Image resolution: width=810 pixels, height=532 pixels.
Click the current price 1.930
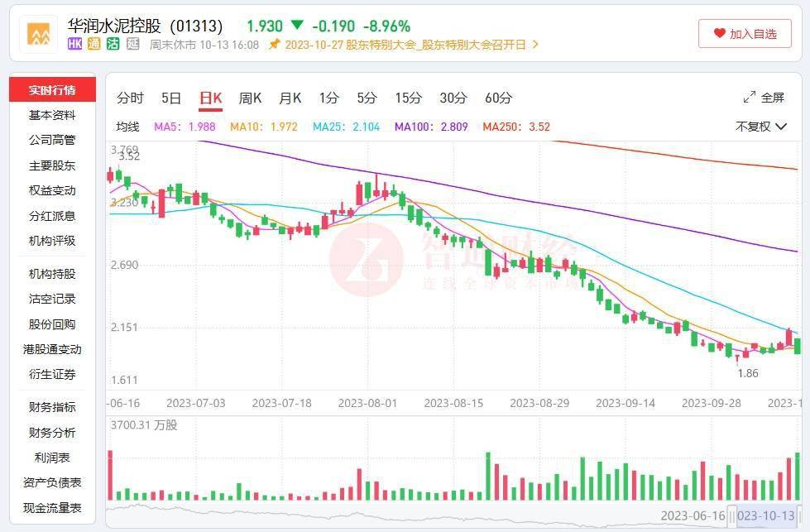pyautogui.click(x=265, y=26)
